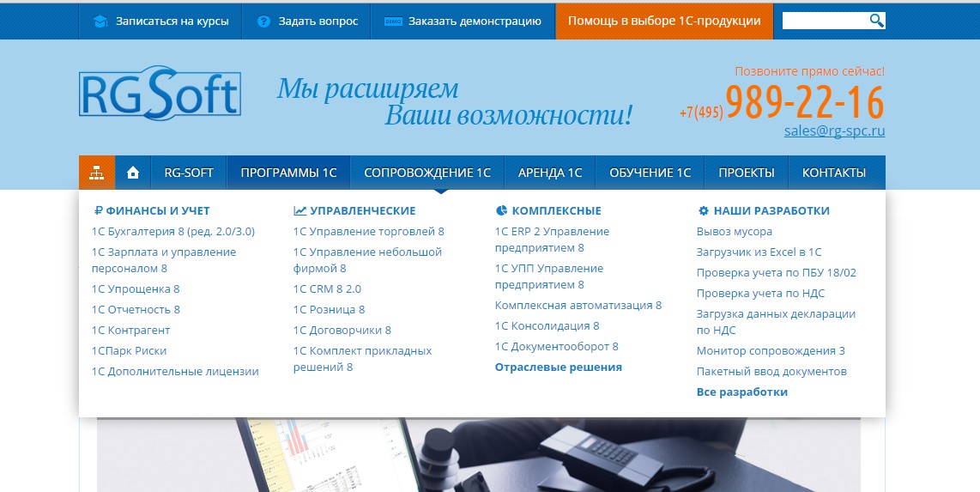Select 1С Договорчики 8
This screenshot has width=980, height=492.
[342, 330]
